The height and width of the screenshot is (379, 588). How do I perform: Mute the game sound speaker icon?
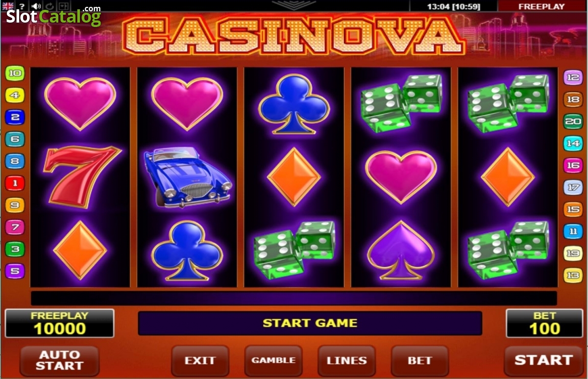36,6
